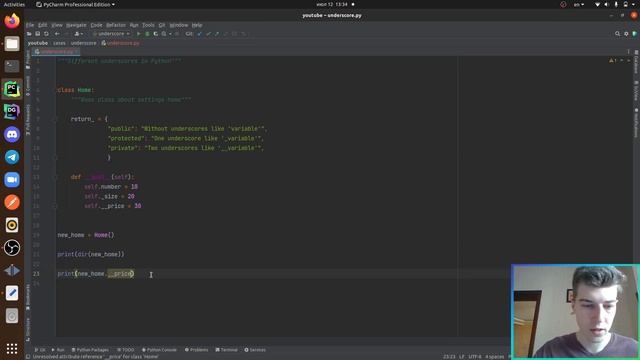The image size is (640, 360).
Task: Collapse the return_ dictionary fold marker
Action: click(x=55, y=119)
